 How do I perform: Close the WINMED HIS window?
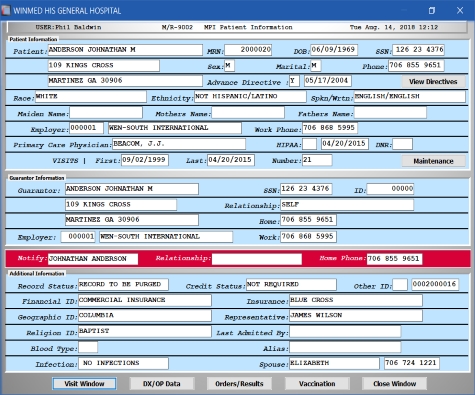(460, 11)
